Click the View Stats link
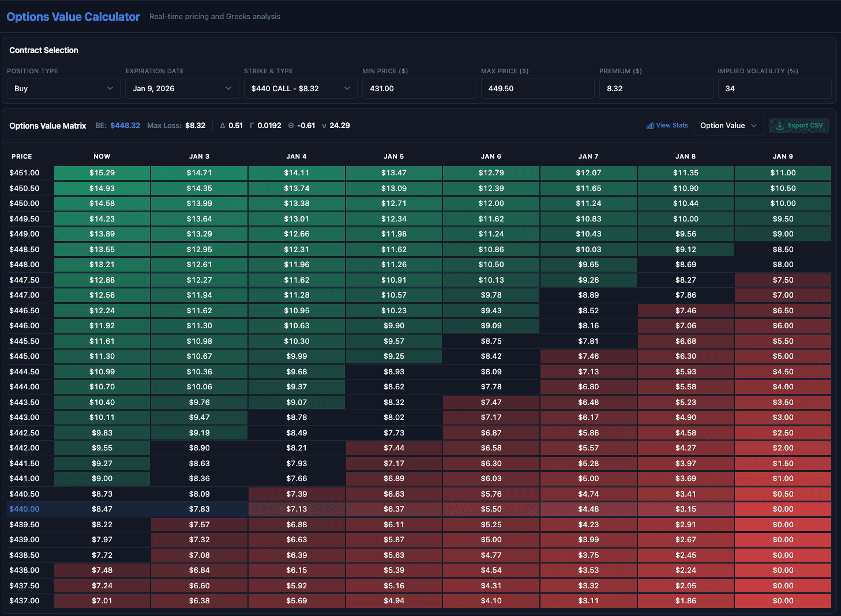 (x=667, y=126)
